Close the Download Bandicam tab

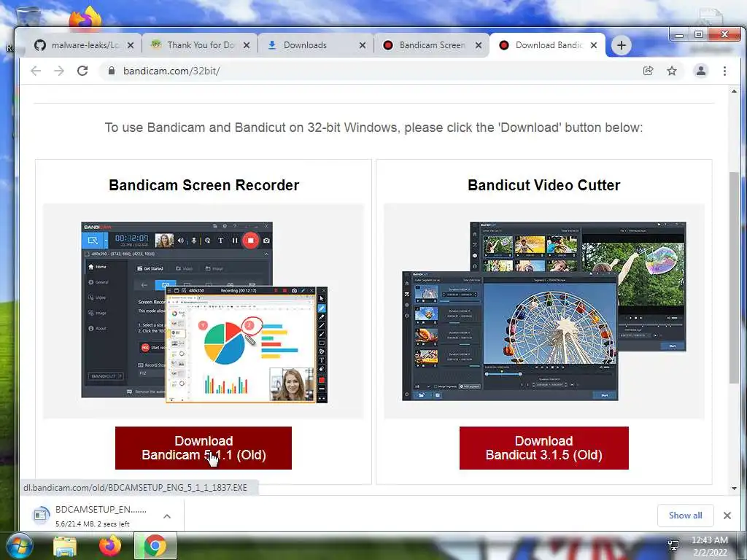click(x=594, y=45)
